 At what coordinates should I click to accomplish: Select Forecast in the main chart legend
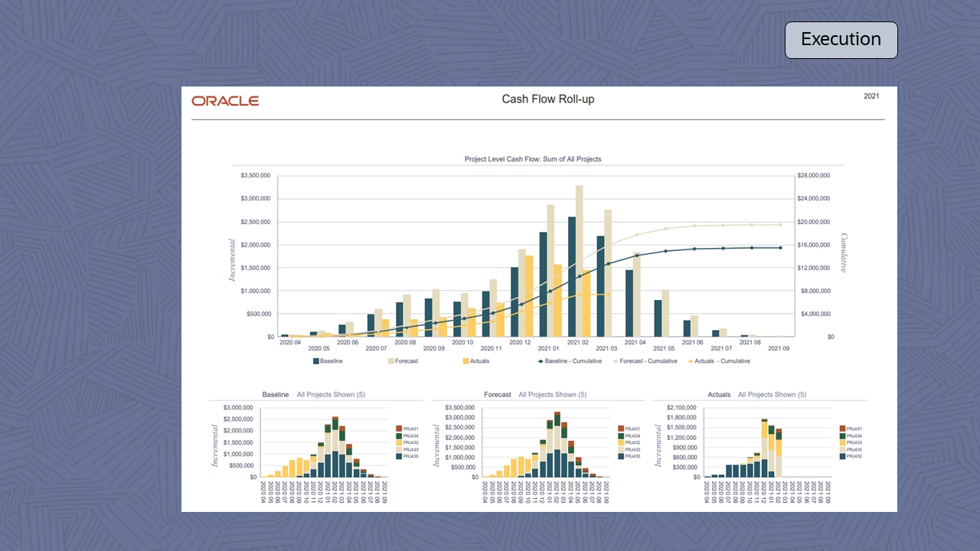pos(403,361)
